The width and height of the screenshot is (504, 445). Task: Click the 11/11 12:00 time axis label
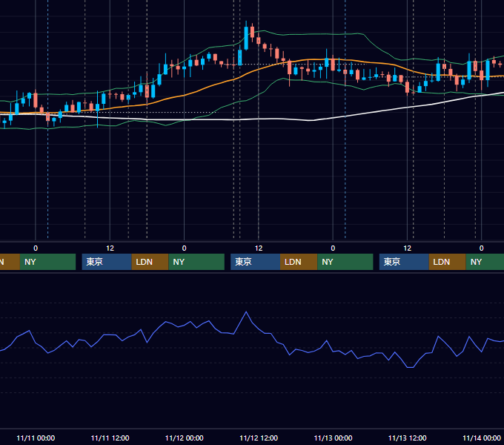(110, 438)
